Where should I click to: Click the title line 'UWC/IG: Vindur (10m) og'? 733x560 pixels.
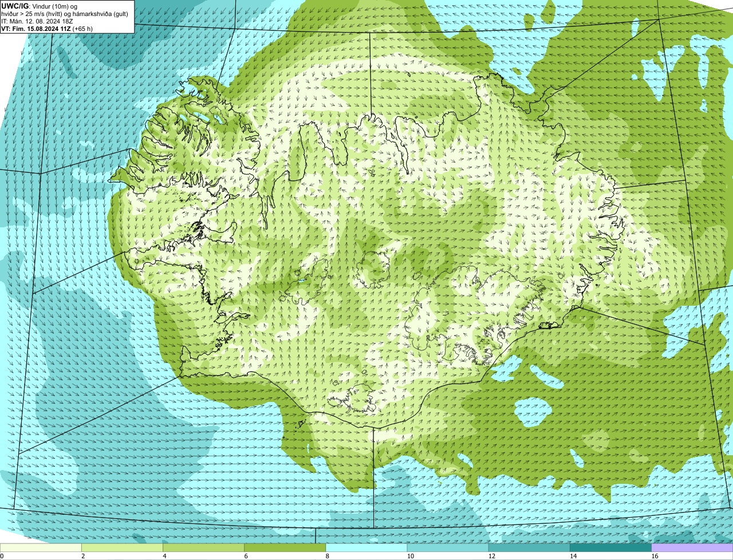point(40,6)
